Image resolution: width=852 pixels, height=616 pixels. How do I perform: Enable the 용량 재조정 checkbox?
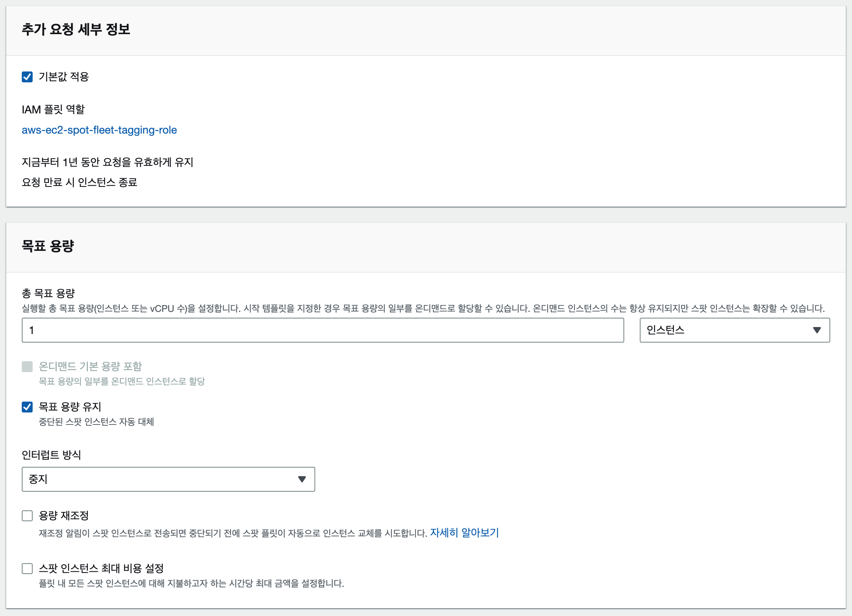(27, 516)
